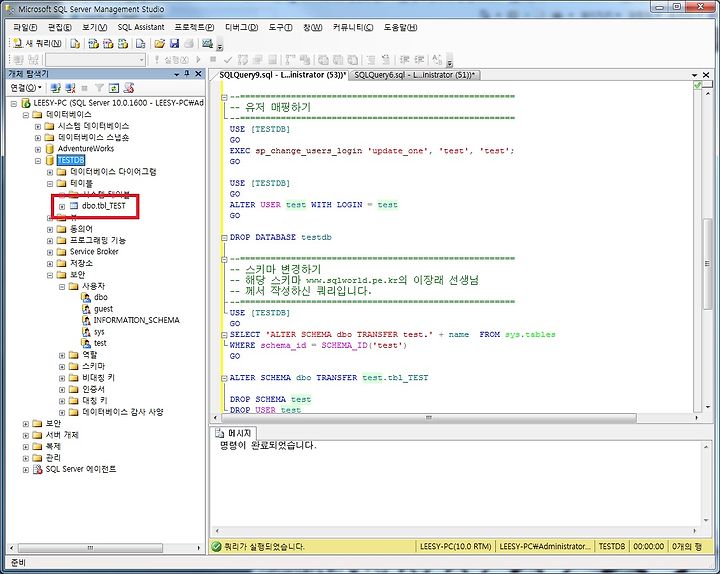Open a new Analysis Services MDX query
The width and height of the screenshot is (720, 574).
(x=93, y=44)
